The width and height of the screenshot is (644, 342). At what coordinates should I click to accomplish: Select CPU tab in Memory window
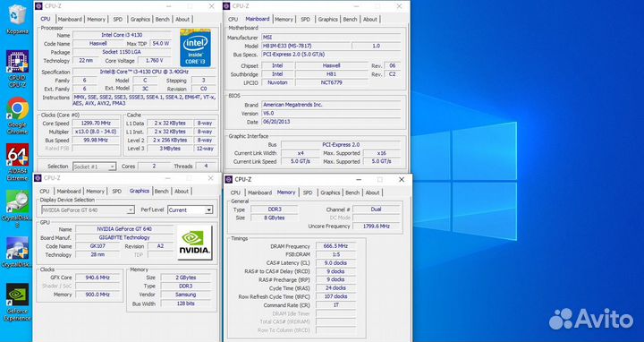[235, 192]
